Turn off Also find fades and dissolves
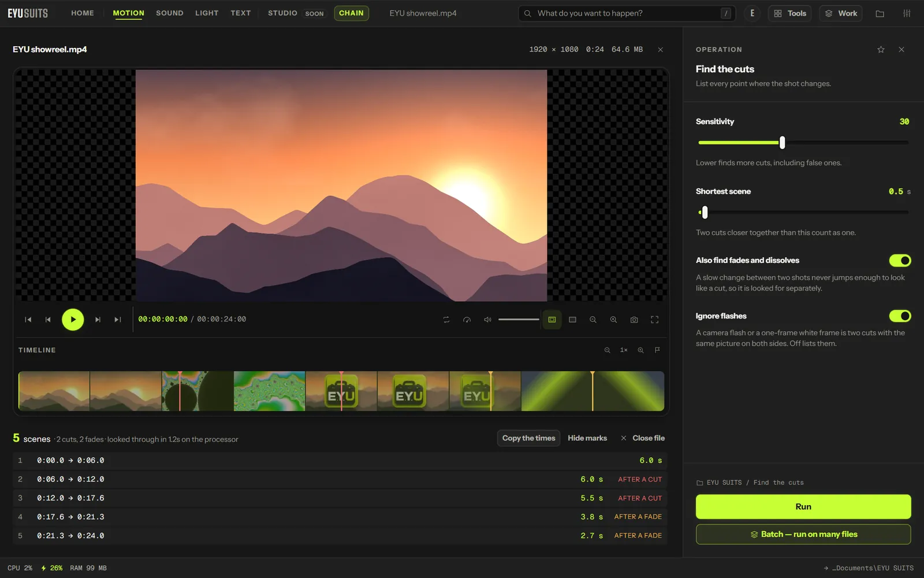The width and height of the screenshot is (924, 578). point(900,261)
